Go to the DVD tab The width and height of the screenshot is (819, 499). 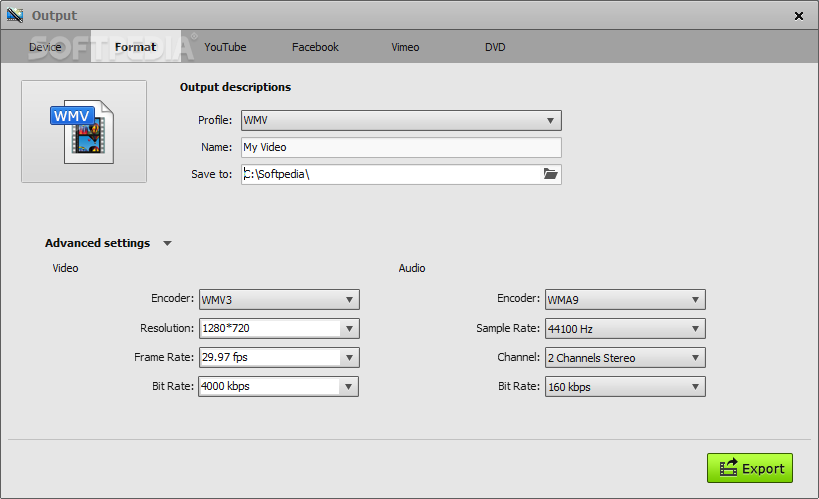tap(495, 47)
